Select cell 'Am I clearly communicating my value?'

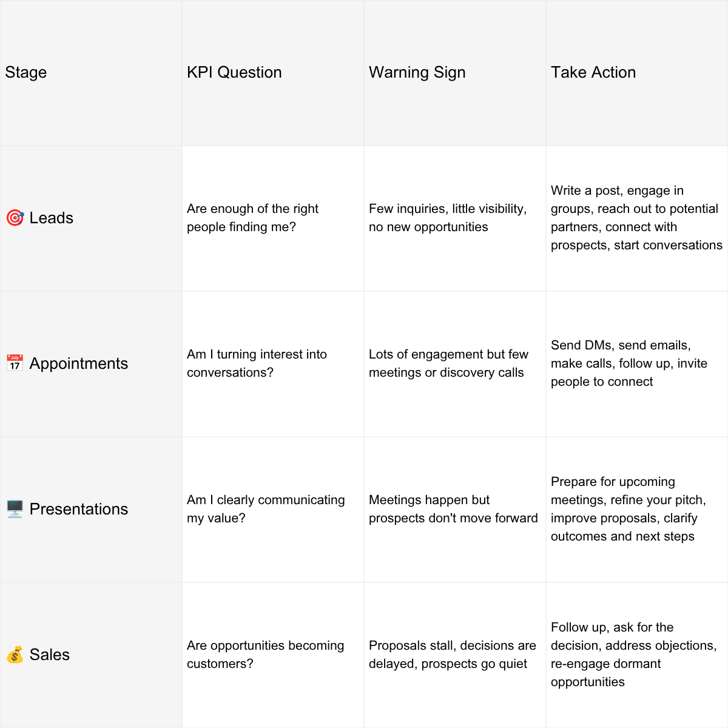(273, 510)
